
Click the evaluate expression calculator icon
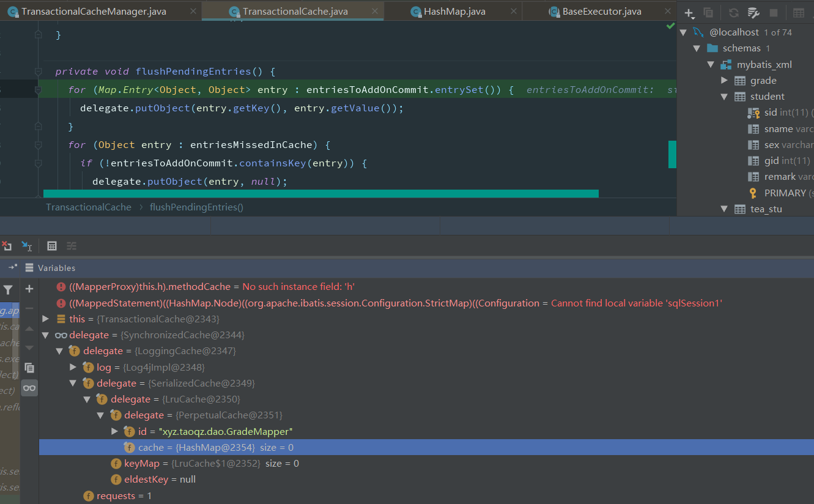click(x=52, y=246)
